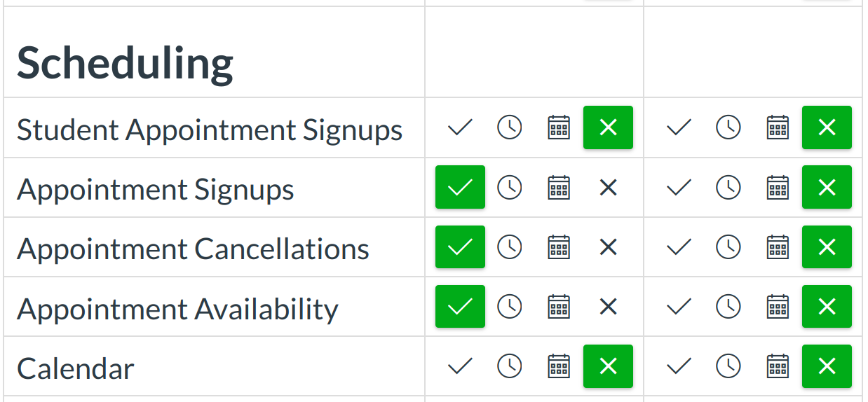
Task: Set Appointment Signups to daily summary, second column
Action: tap(728, 187)
